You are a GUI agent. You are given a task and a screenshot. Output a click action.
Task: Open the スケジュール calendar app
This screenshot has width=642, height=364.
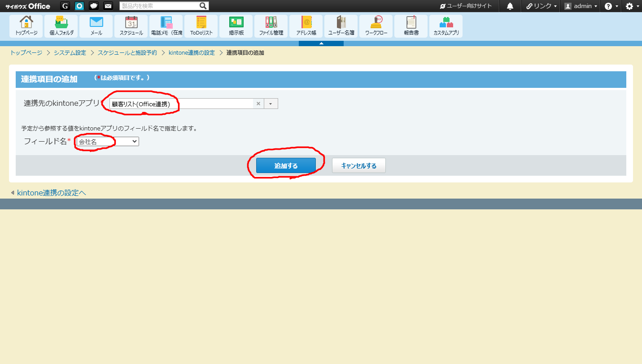(x=131, y=26)
